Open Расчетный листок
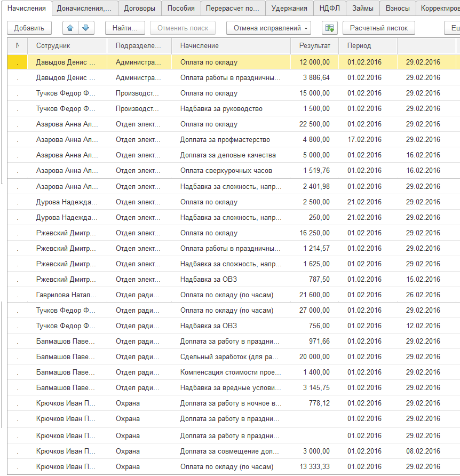 pyautogui.click(x=378, y=28)
